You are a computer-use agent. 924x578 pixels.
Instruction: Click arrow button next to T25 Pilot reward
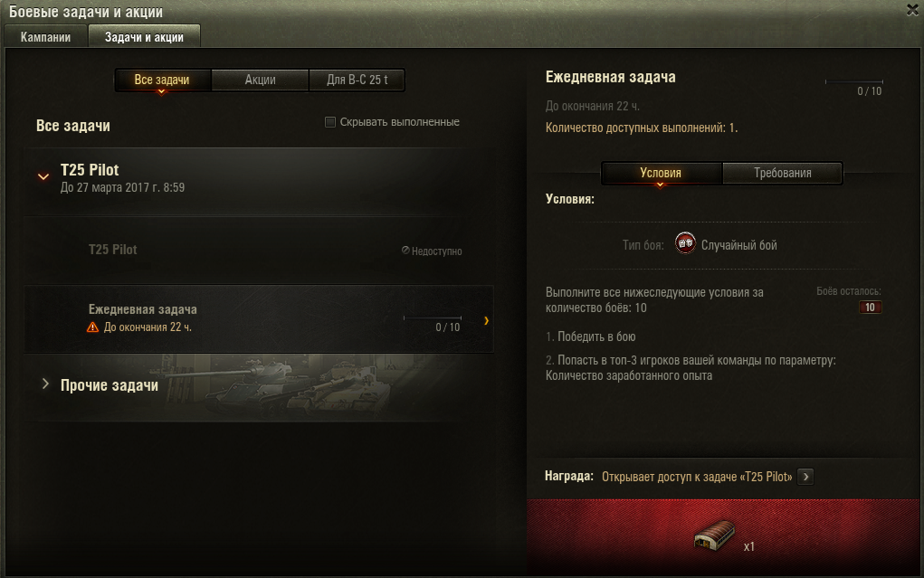click(x=805, y=477)
